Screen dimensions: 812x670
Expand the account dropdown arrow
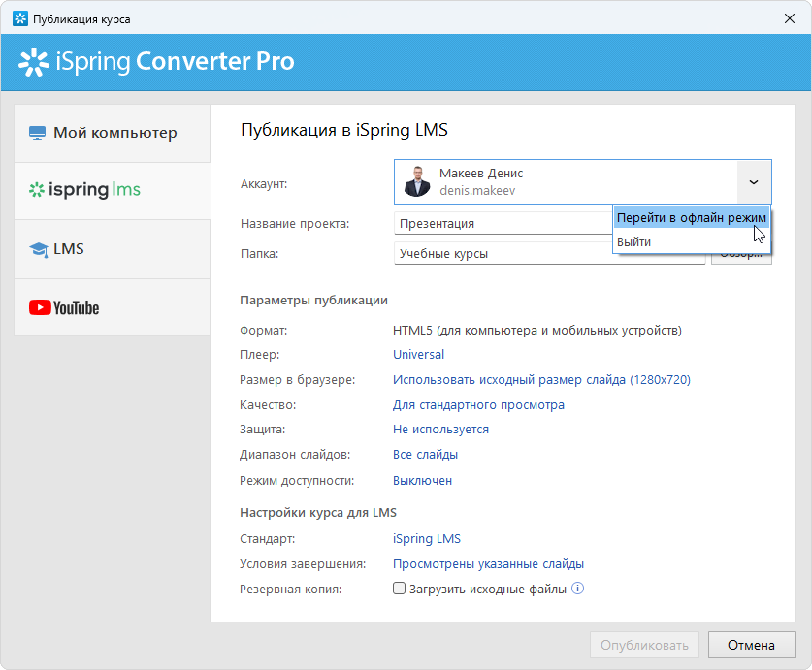point(754,182)
